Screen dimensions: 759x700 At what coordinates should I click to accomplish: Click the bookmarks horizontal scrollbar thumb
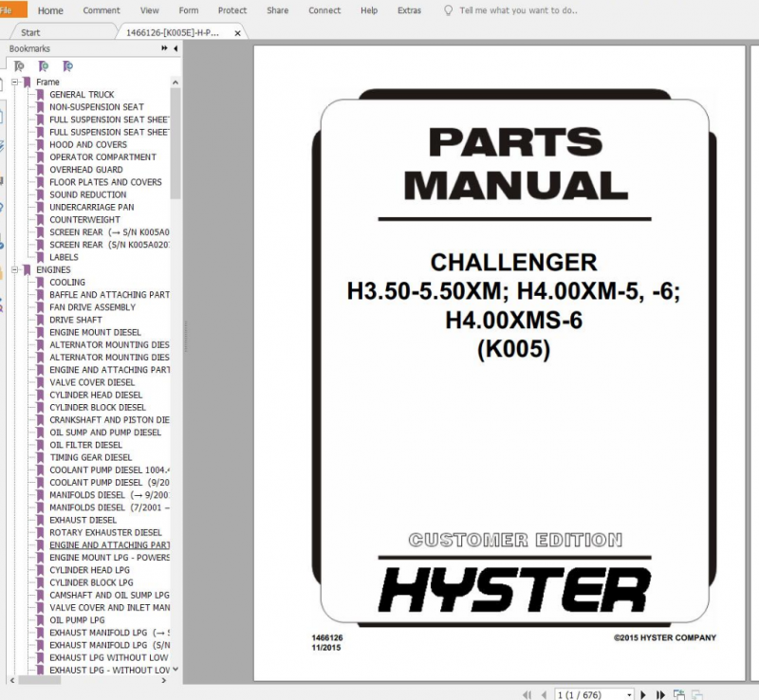tap(40, 680)
